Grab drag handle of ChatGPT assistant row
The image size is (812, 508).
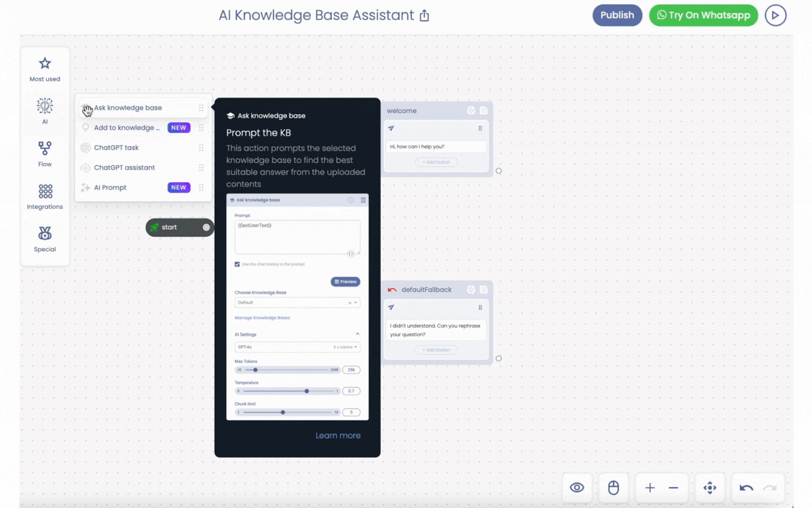point(201,168)
